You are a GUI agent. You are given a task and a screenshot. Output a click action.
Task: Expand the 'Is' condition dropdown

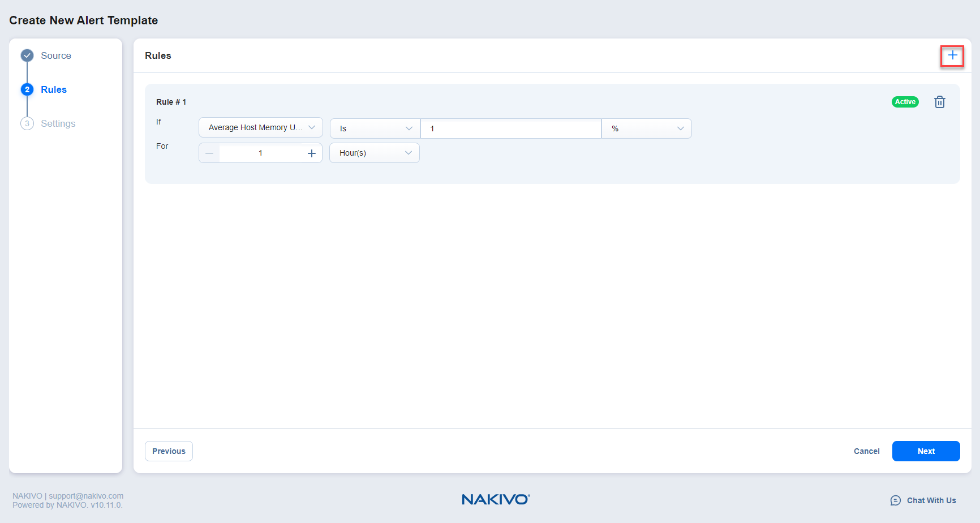coord(375,128)
